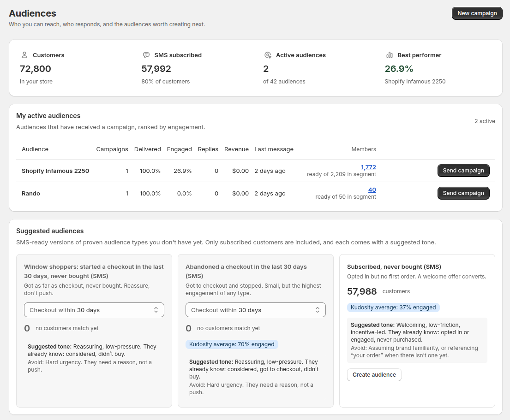Click chevron arrows in Abandoned checkout dropdown

(x=318, y=310)
